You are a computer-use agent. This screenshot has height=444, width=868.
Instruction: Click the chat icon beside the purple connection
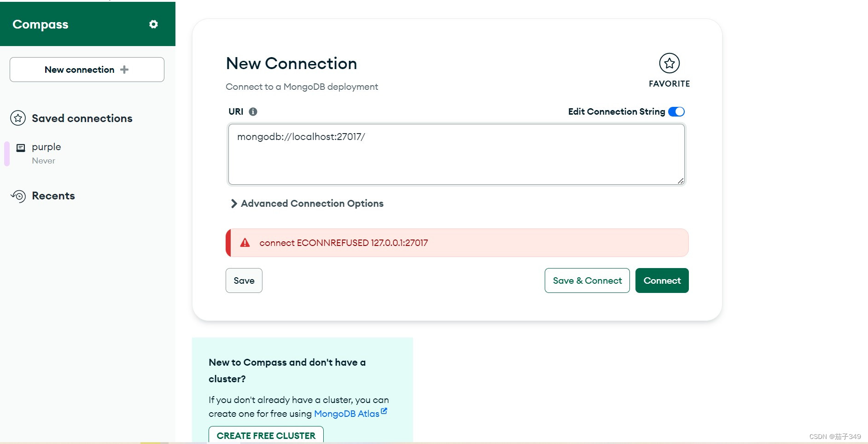pyautogui.click(x=21, y=147)
